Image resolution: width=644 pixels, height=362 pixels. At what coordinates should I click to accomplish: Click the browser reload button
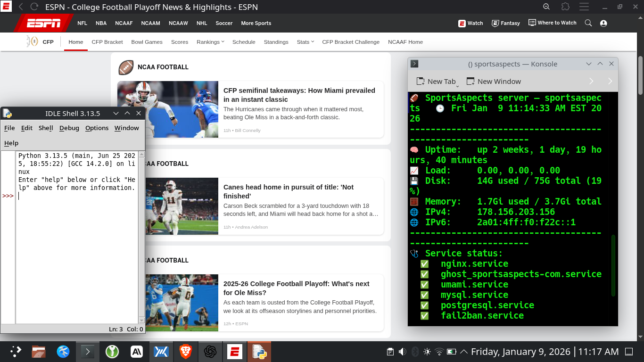point(34,7)
